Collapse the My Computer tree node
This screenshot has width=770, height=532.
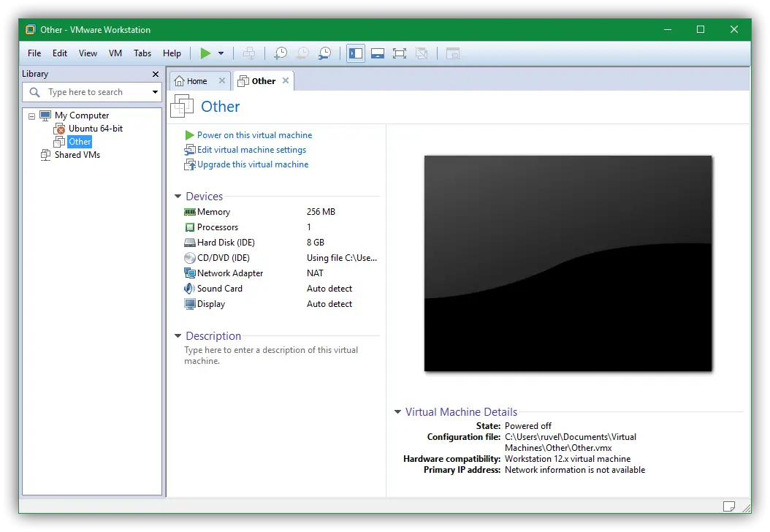click(x=31, y=115)
